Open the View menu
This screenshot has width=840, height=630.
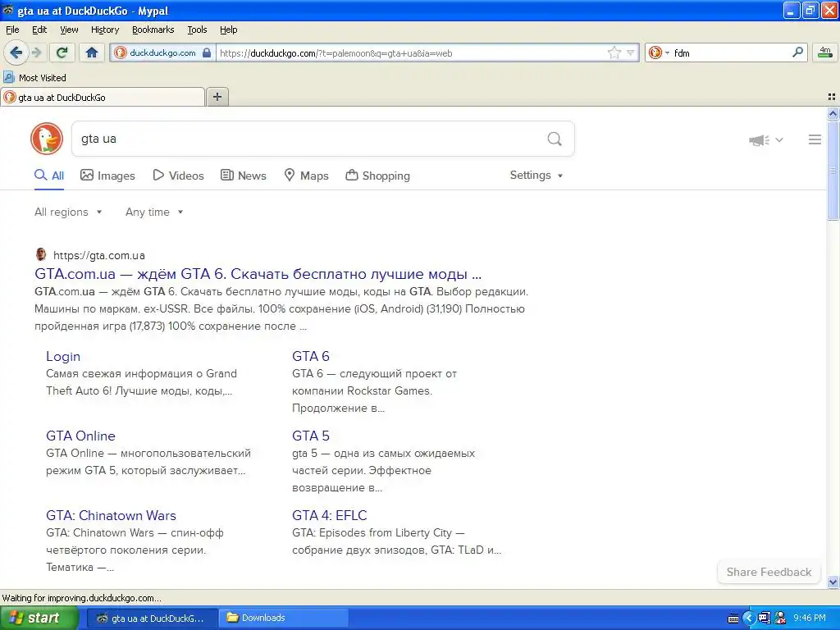[x=69, y=30]
